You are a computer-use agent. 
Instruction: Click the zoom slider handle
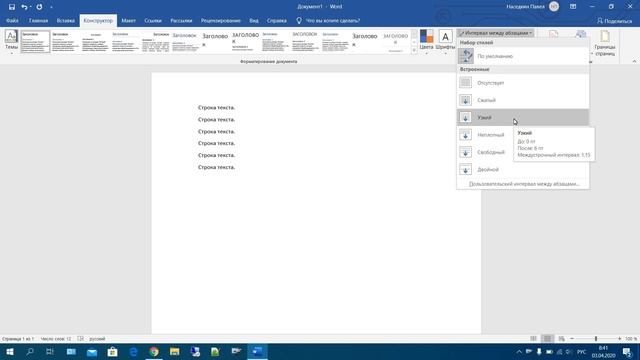(x=596, y=339)
